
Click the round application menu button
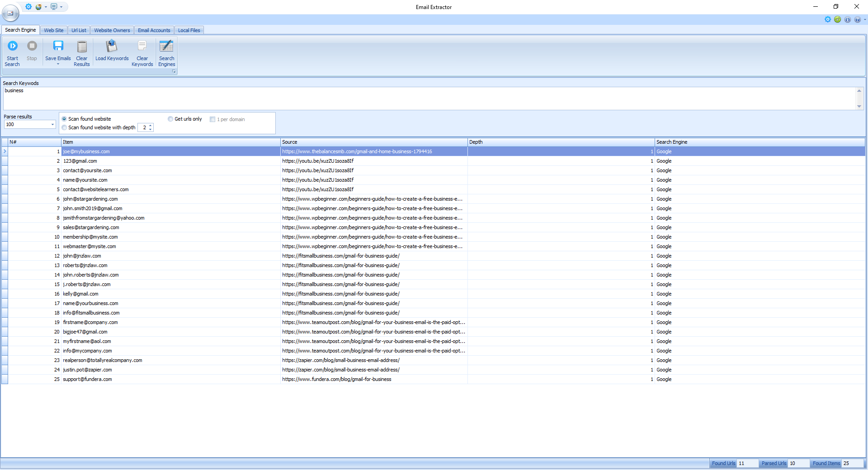click(x=10, y=14)
